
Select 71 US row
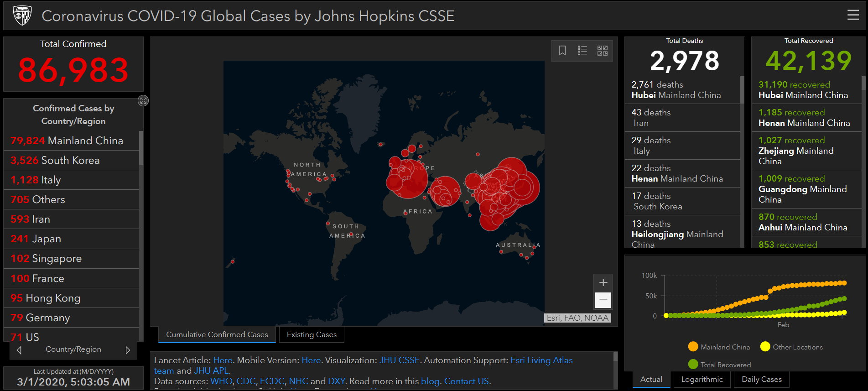click(x=71, y=335)
